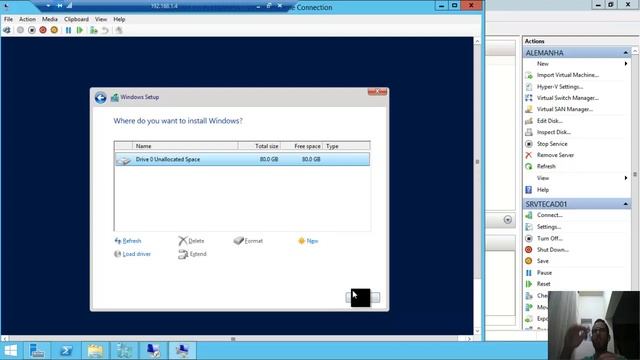Click the VM window scrollbar up arrow

(x=477, y=41)
